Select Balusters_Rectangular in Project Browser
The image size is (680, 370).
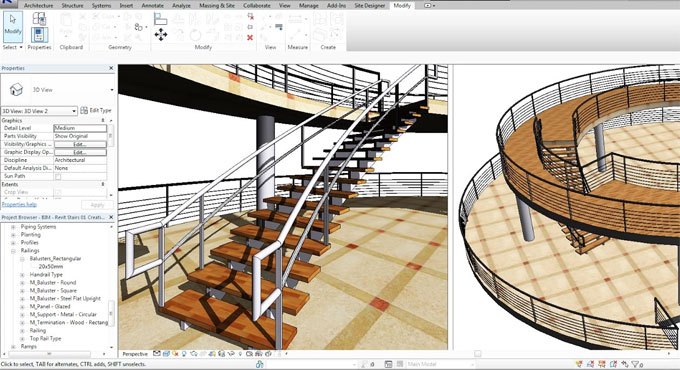[55, 259]
